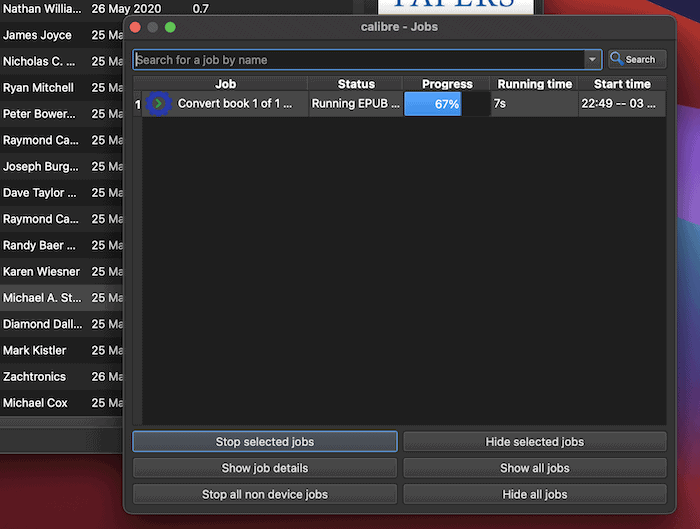Screen dimensions: 700x529
Task: Sort by the Running time column header
Action: pyautogui.click(x=535, y=84)
